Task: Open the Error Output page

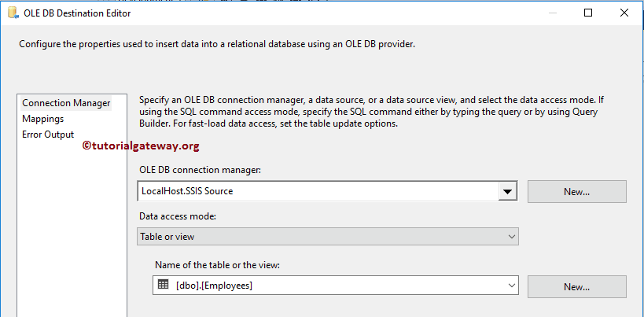Action: [48, 135]
